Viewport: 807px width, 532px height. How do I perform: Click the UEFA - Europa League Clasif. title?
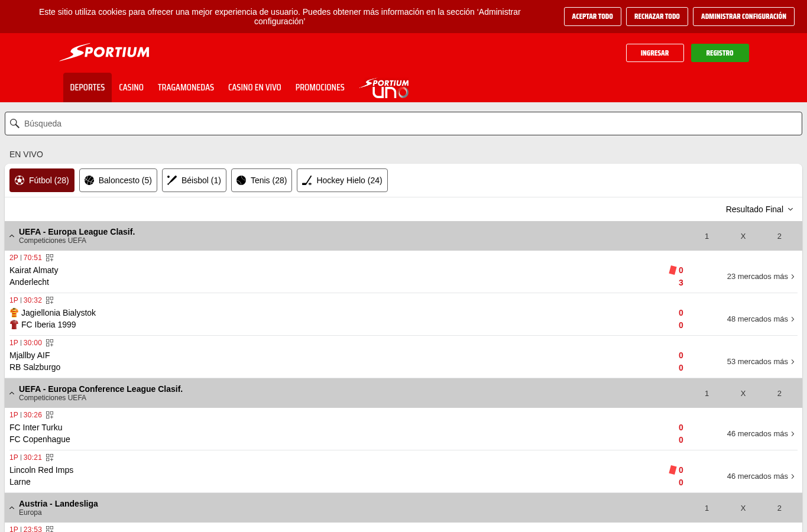[x=77, y=232]
